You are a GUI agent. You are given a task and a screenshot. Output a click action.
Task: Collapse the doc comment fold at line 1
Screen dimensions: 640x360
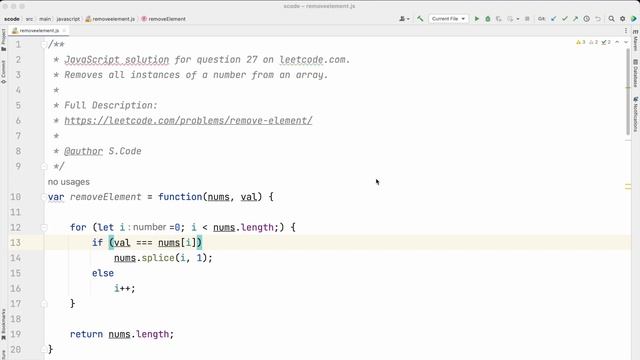44,44
